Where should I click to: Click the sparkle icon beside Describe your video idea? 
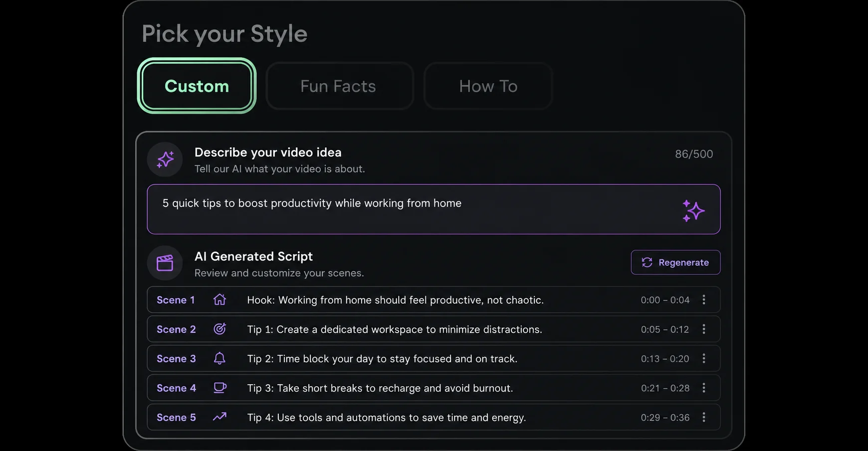pos(165,159)
